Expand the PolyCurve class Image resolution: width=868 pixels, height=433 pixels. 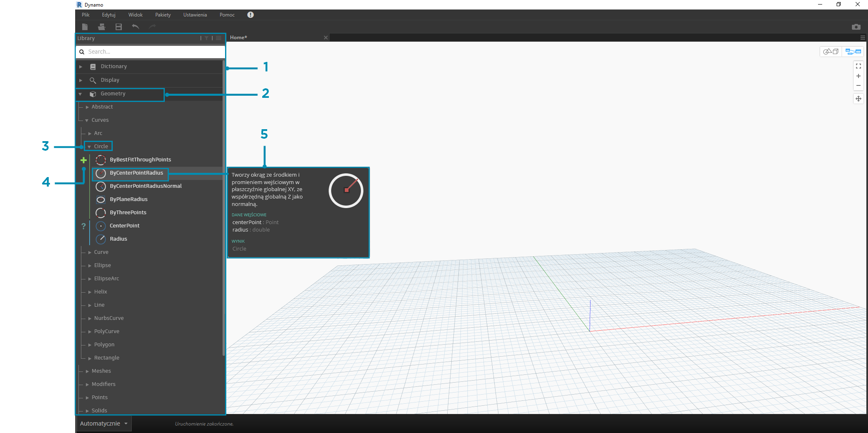(90, 332)
